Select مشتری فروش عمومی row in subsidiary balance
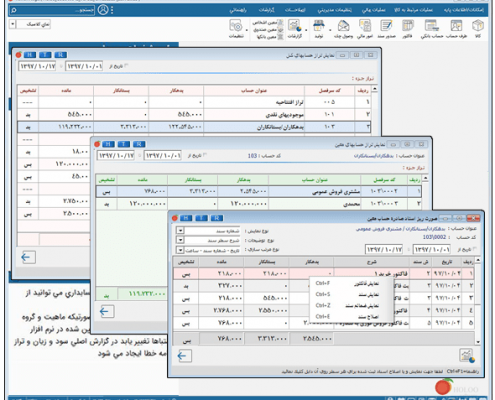Screen dimensions: 495x400 [x=259, y=191]
